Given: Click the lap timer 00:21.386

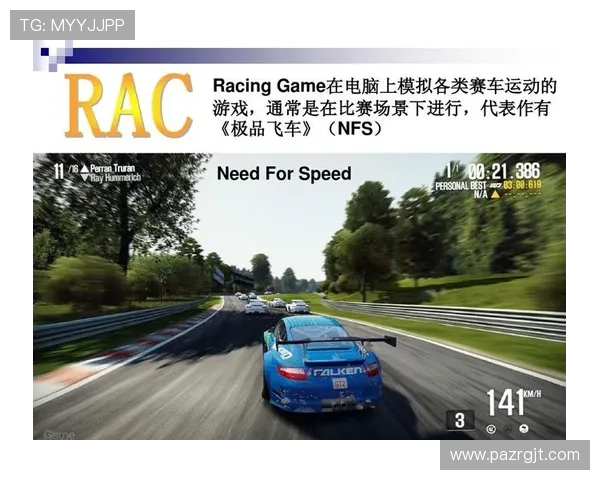Looking at the screenshot, I should click(x=504, y=171).
